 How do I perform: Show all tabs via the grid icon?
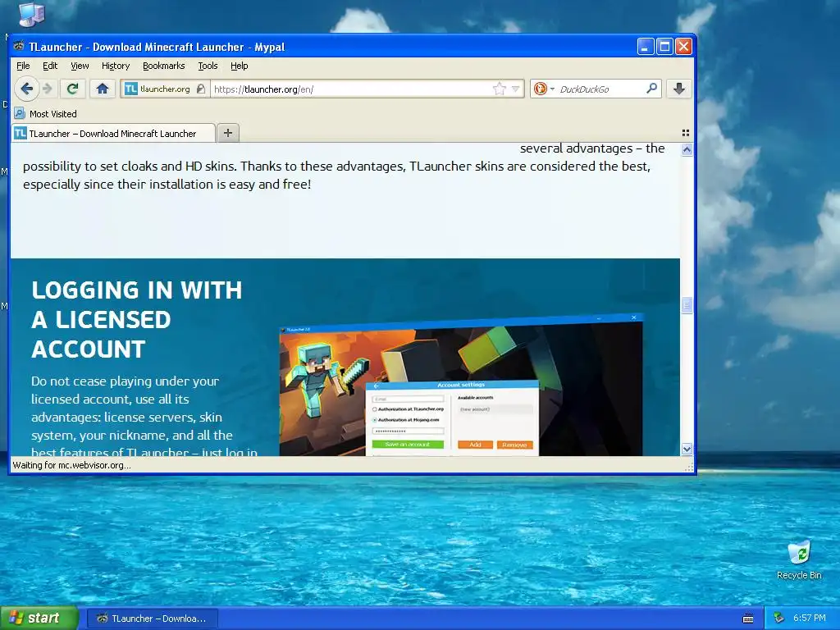686,133
